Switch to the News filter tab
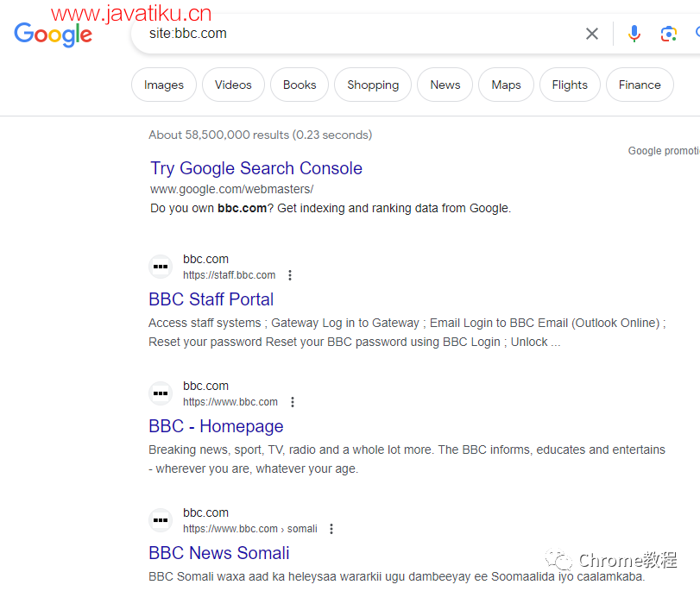700x591 pixels. [445, 85]
